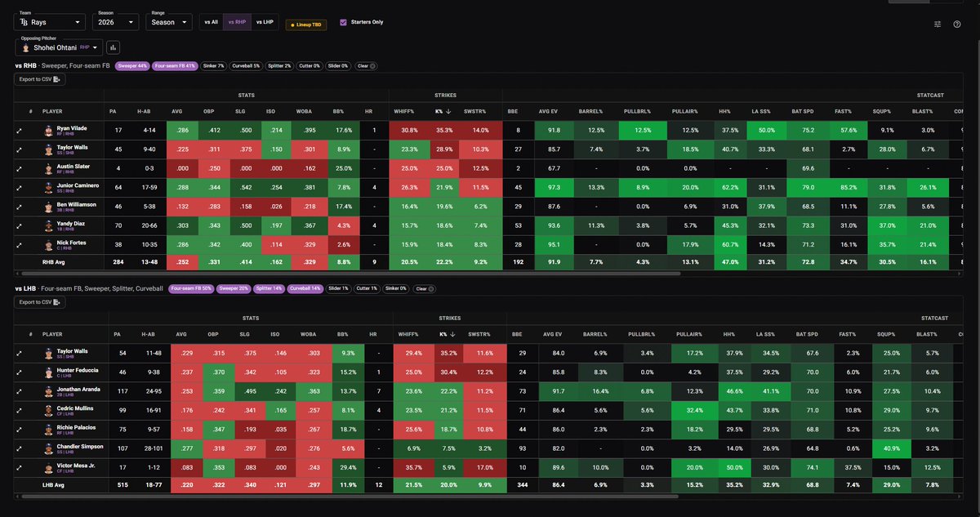
Task: Open the Season 2026 dropdown
Action: (x=116, y=22)
